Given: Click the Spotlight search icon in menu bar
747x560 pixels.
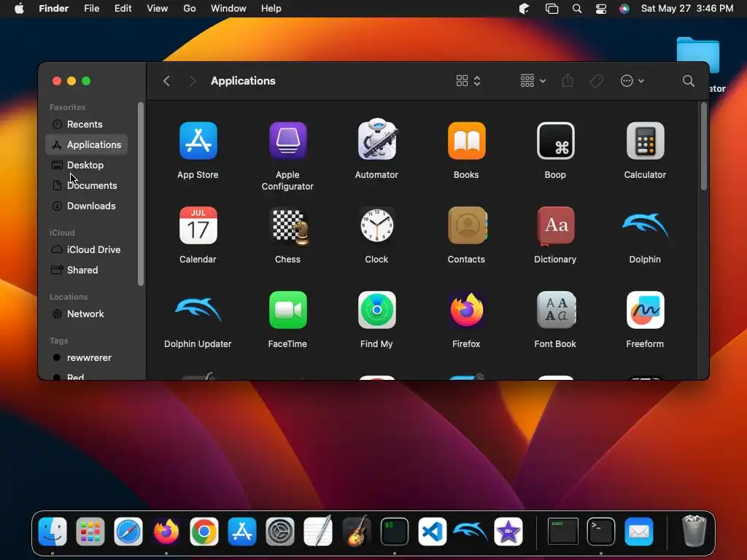Looking at the screenshot, I should (x=577, y=9).
